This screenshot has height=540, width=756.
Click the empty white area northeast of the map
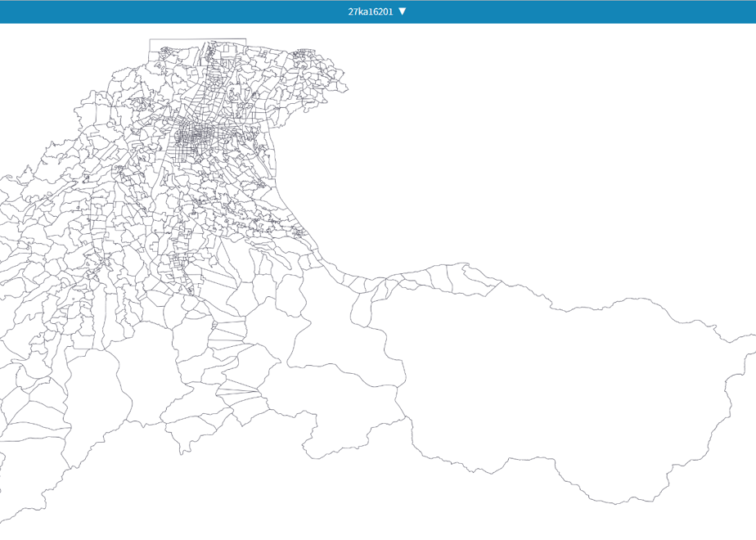pyautogui.click(x=555, y=145)
